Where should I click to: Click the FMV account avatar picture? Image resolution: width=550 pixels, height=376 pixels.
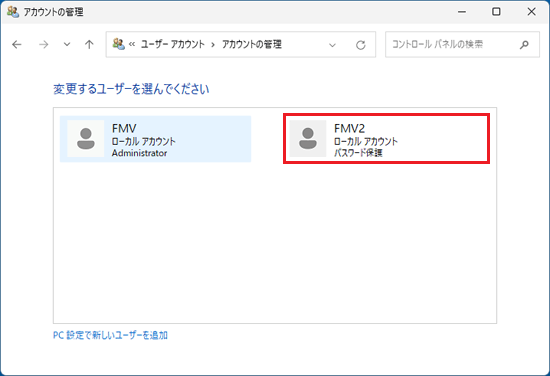[86, 139]
